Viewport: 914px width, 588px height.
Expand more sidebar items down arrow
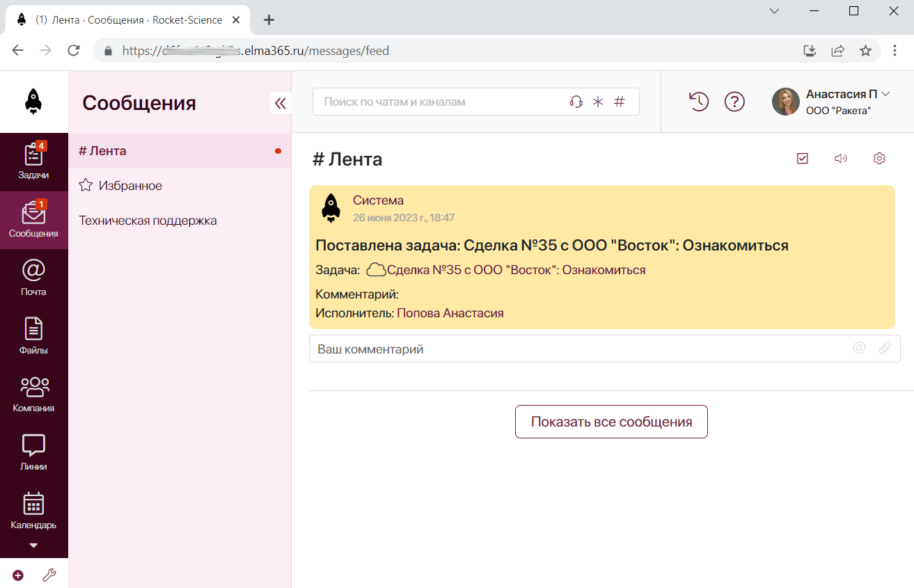[x=33, y=546]
